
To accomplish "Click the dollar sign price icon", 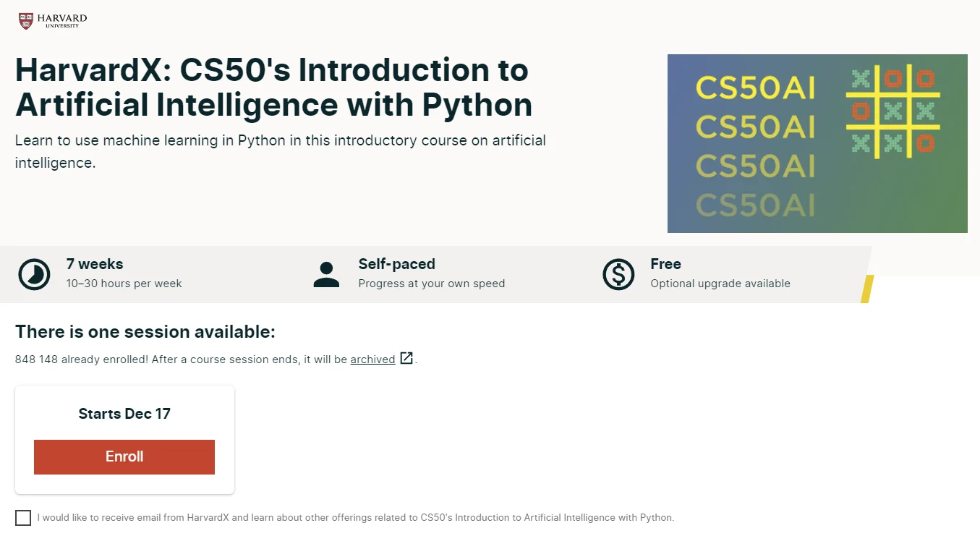I will click(x=618, y=274).
